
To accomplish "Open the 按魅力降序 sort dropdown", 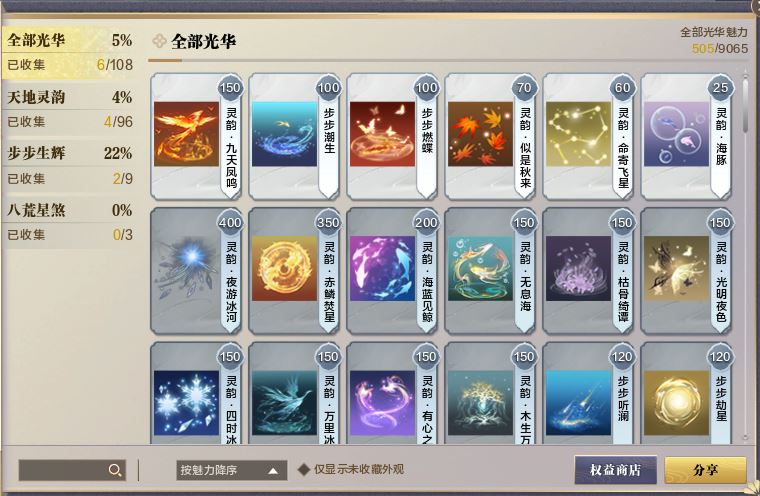I will click(231, 470).
